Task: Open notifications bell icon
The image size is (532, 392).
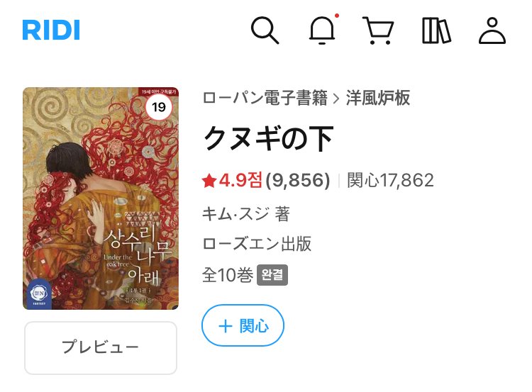Action: point(322,30)
